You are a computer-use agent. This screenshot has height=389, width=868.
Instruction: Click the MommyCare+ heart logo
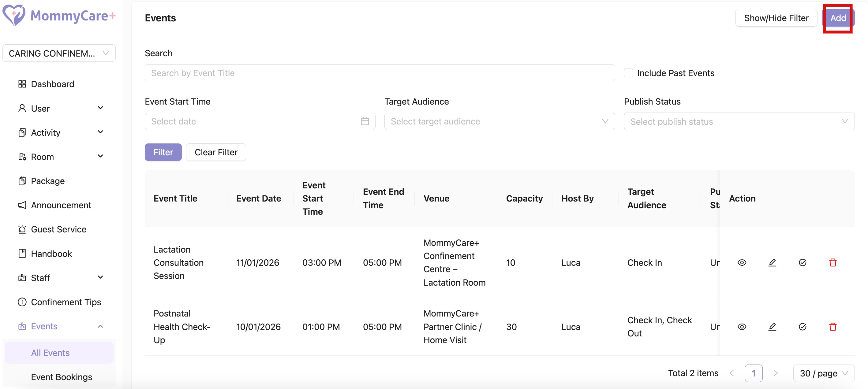tap(13, 15)
